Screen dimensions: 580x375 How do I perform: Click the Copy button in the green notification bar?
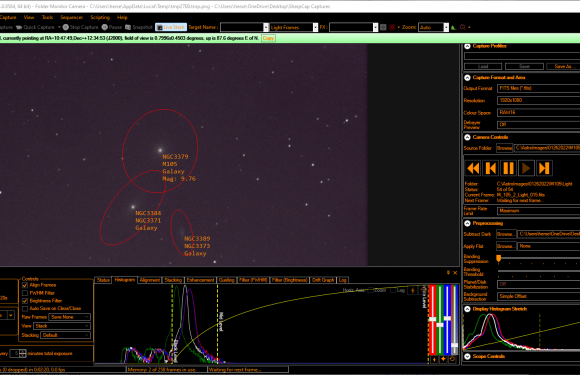click(268, 38)
